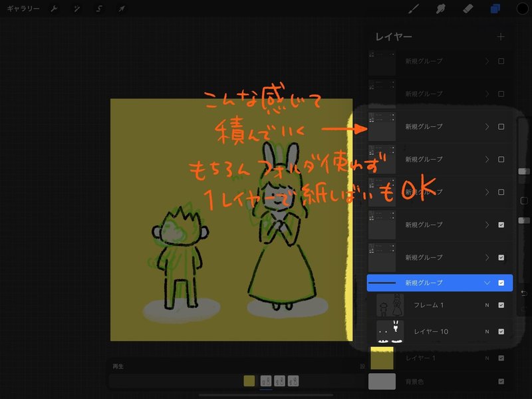Open blend mode N of レイヤー 10
Screen dimensions: 532x399
coord(487,331)
